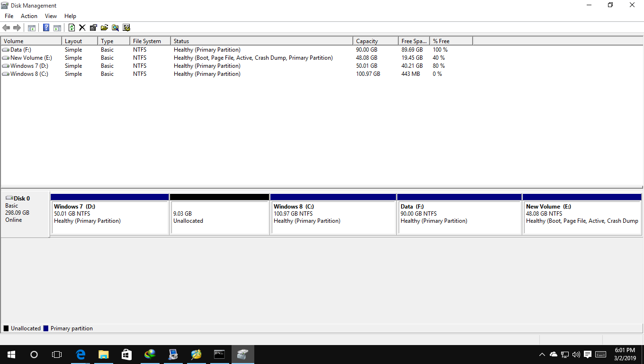The height and width of the screenshot is (364, 644).
Task: Launch Microsoft Edge from the taskbar
Action: click(x=80, y=355)
